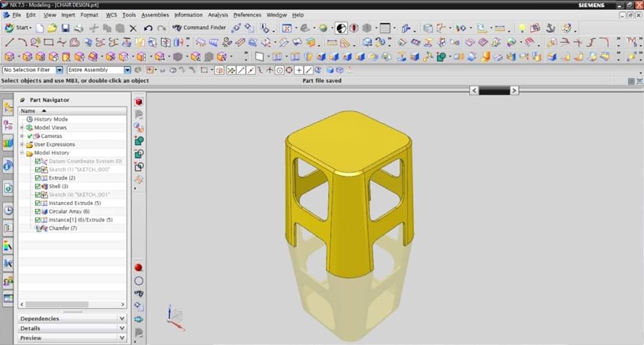Collapse the Model History node

coord(22,153)
